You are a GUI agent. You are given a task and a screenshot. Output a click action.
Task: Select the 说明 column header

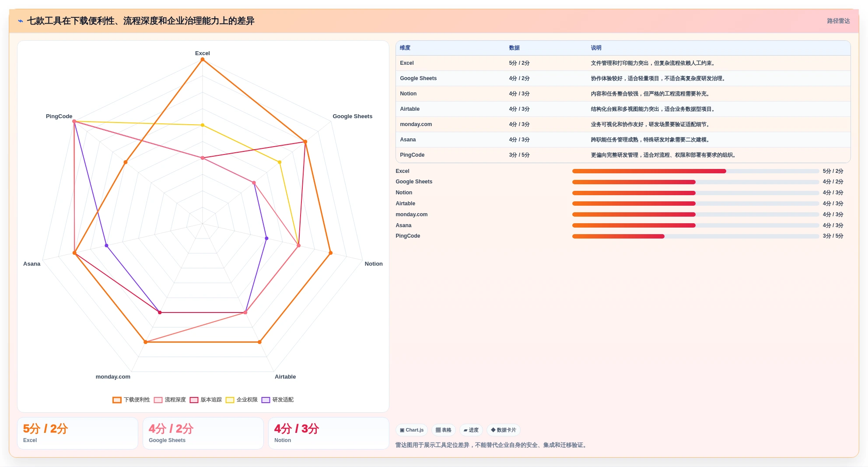point(596,48)
